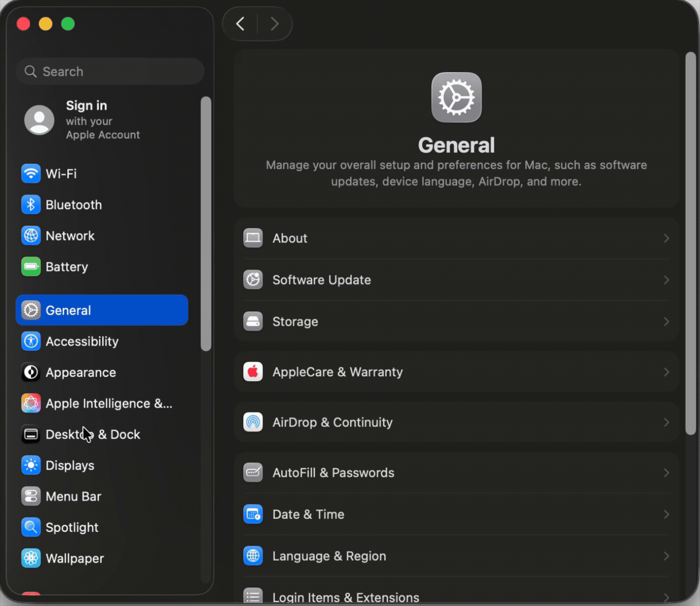Click the main pane vertical scrollbar
700x606 pixels.
(x=691, y=243)
